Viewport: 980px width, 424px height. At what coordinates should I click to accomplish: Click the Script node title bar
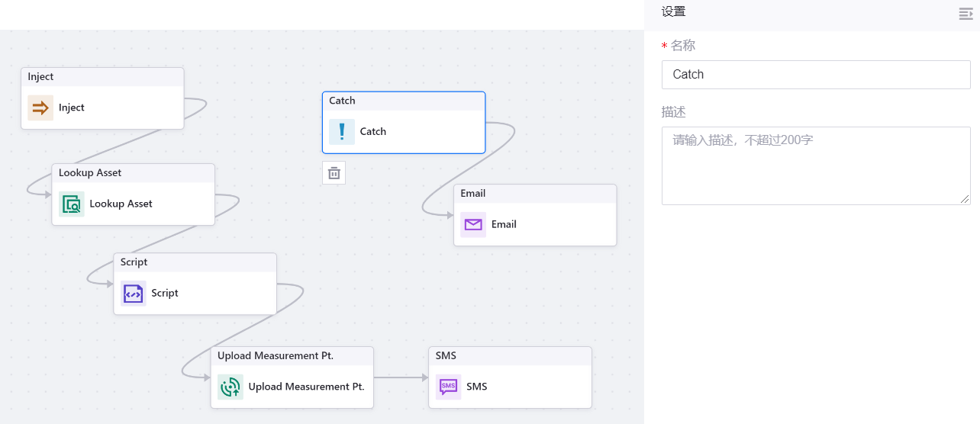point(195,262)
